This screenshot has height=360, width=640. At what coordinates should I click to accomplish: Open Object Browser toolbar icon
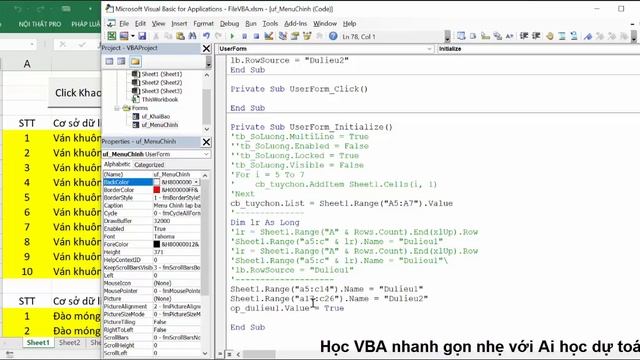[307, 36]
